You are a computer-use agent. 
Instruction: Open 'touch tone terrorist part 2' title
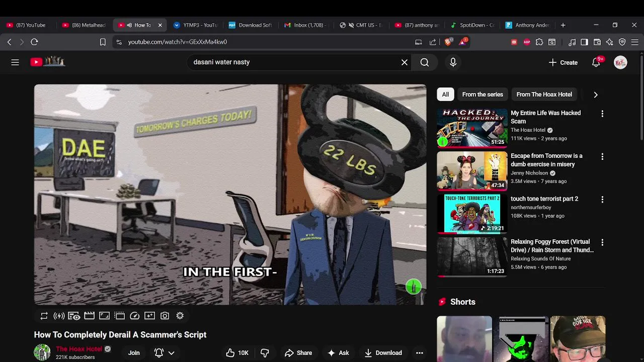coord(544,199)
